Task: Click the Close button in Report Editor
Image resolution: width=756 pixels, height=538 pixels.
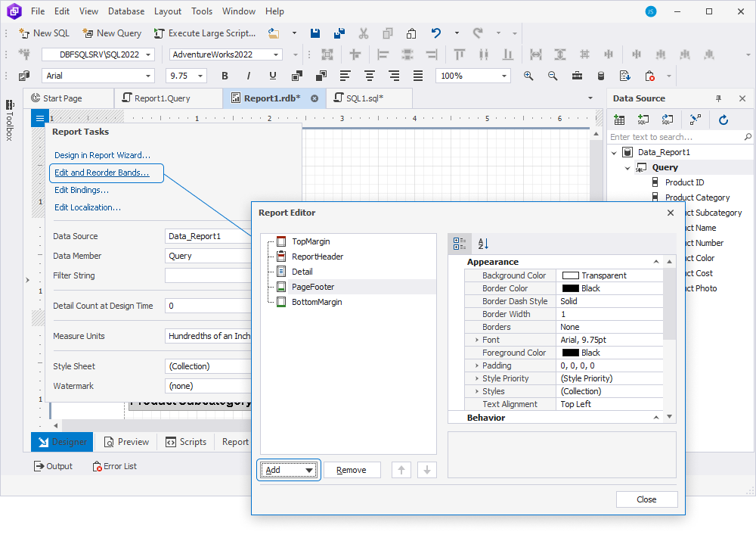Action: point(646,499)
